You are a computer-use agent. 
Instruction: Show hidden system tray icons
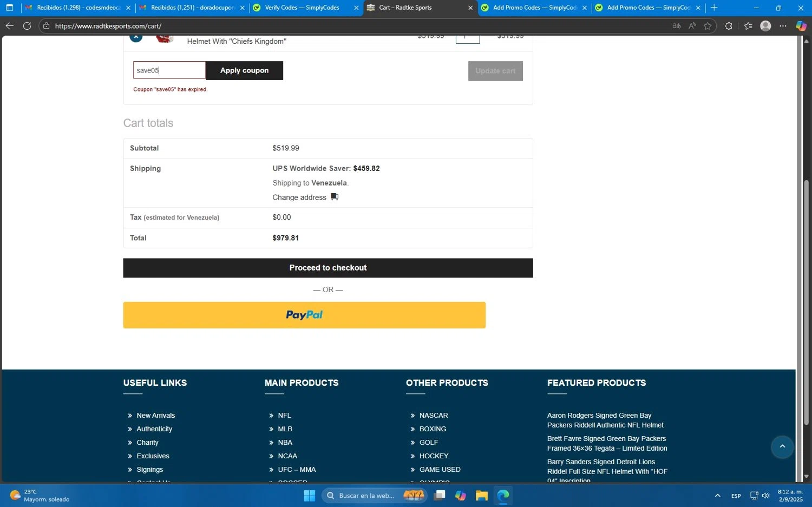pos(717,496)
